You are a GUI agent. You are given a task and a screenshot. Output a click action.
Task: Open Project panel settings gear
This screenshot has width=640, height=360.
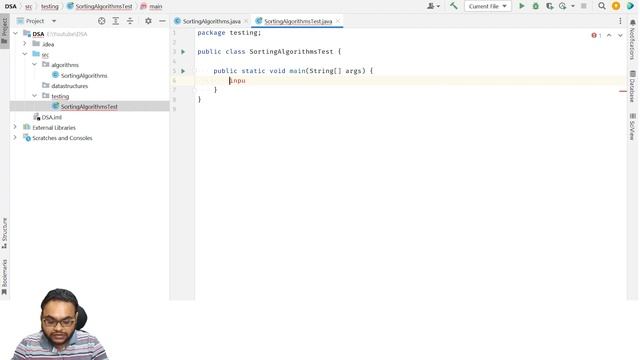point(148,21)
